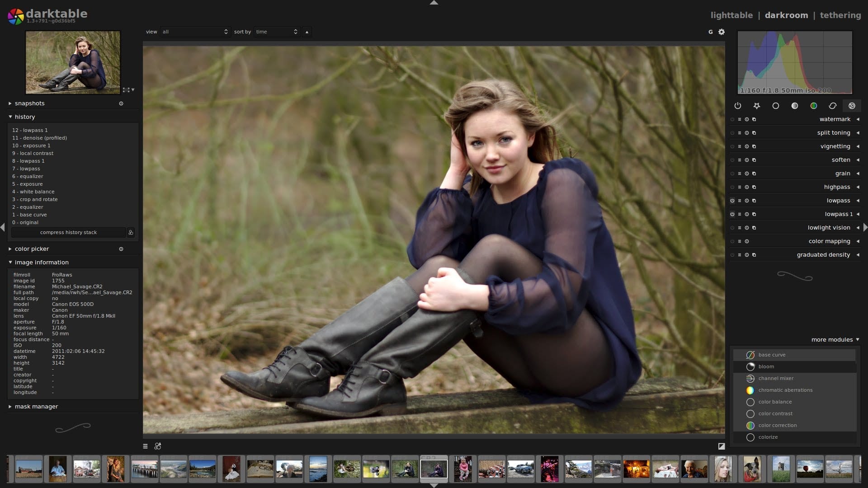Toggle over/under exposure indicator icon
The image size is (868, 488).
click(x=722, y=446)
